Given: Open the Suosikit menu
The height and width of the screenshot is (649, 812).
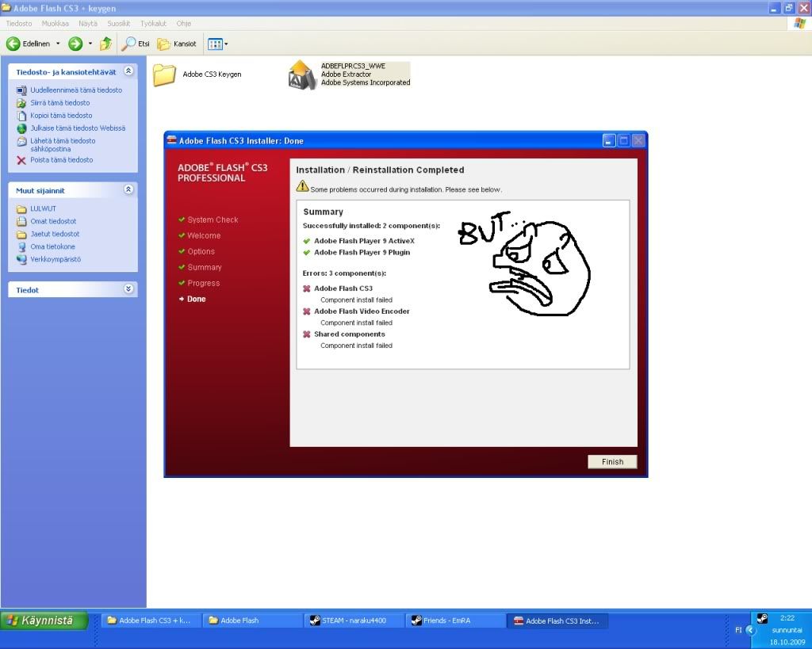Looking at the screenshot, I should click(119, 24).
